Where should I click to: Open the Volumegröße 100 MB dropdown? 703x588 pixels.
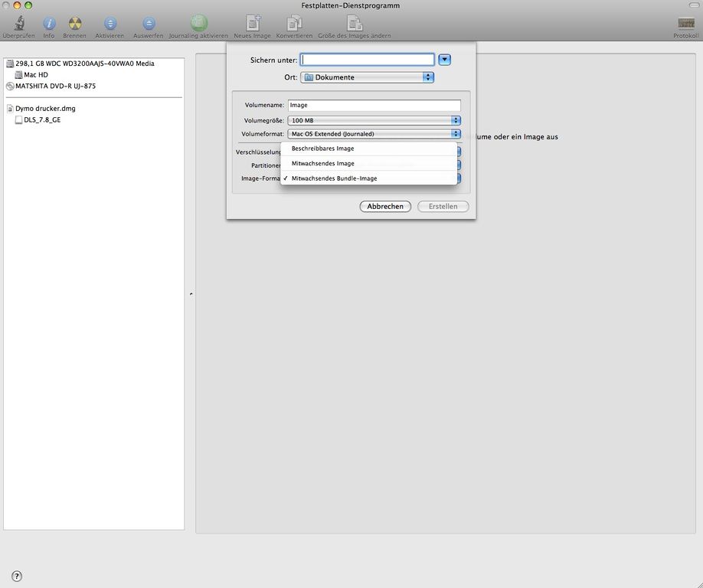coord(374,120)
